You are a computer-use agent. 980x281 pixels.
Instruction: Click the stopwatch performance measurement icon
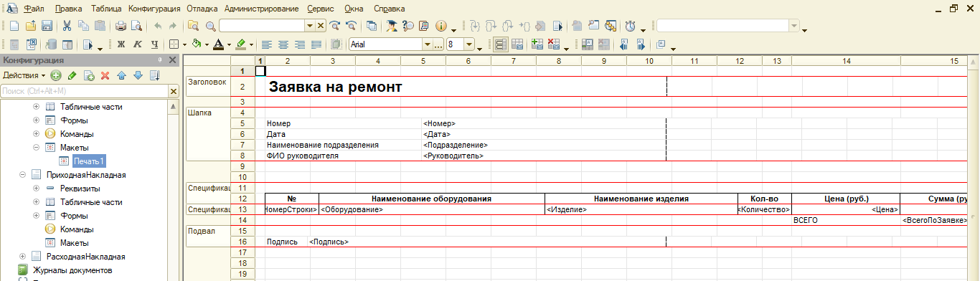pos(630,26)
